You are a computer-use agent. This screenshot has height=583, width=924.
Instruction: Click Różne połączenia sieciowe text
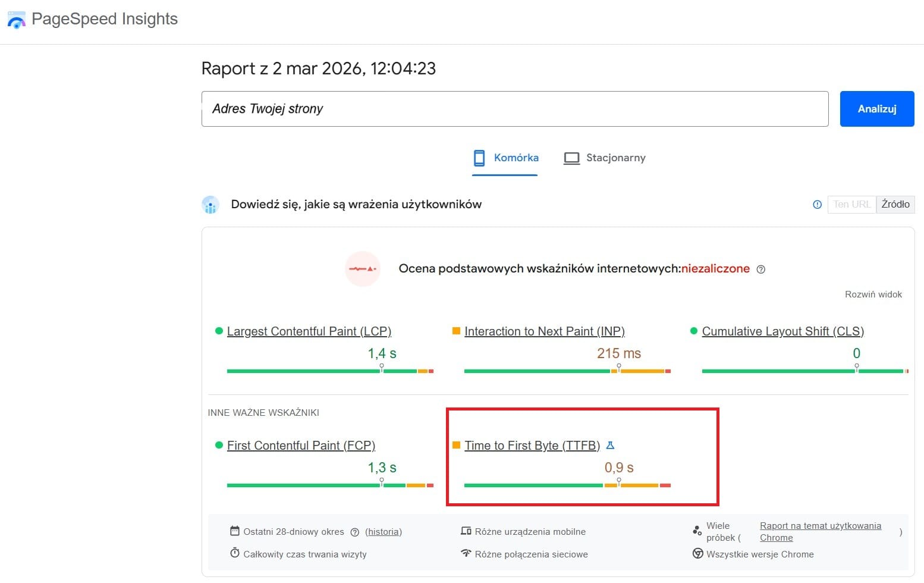[x=532, y=554]
